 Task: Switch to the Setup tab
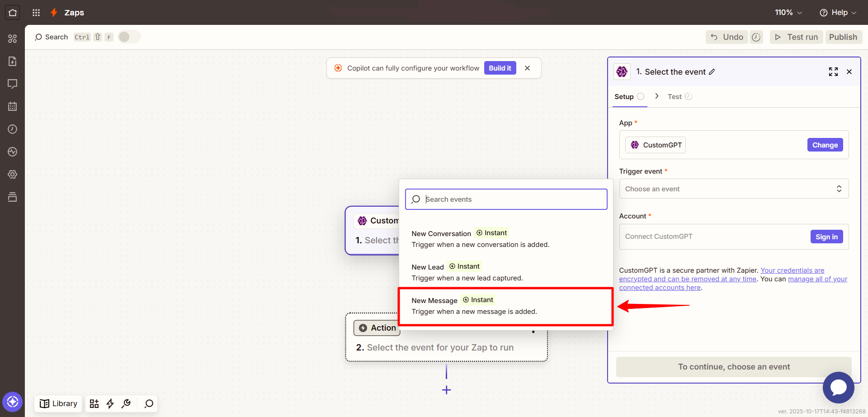(x=629, y=96)
